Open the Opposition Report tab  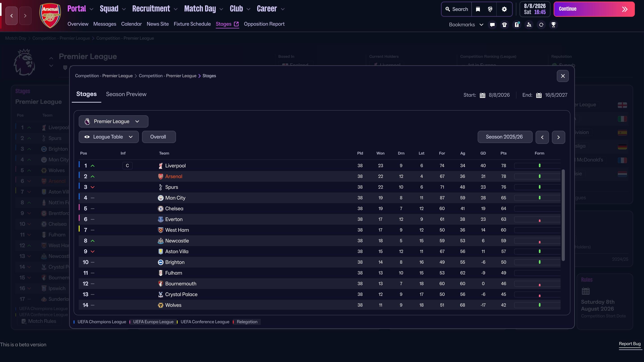[264, 24]
